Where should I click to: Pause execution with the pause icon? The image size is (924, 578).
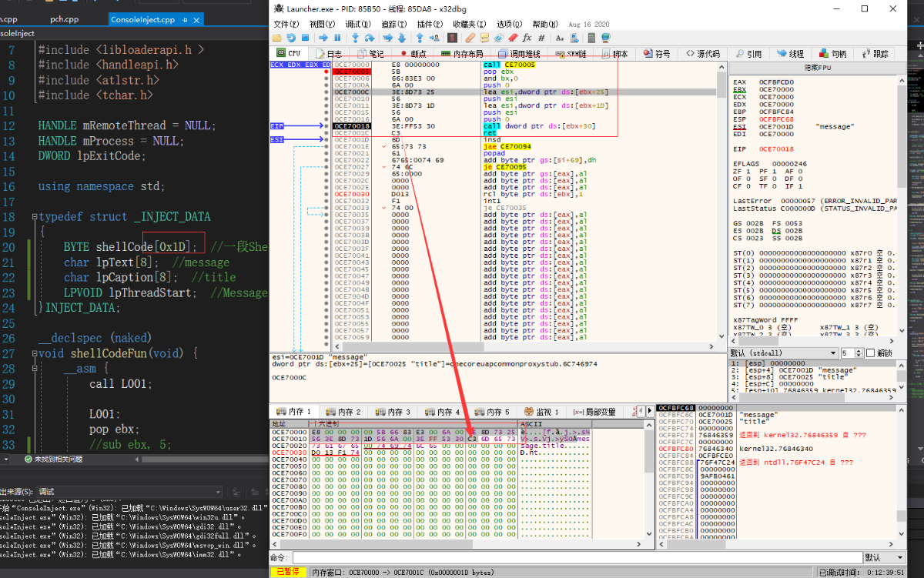(337, 37)
